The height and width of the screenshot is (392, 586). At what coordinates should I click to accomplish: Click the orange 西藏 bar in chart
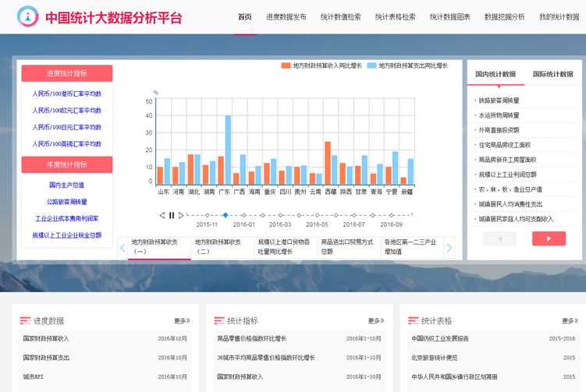[328, 163]
